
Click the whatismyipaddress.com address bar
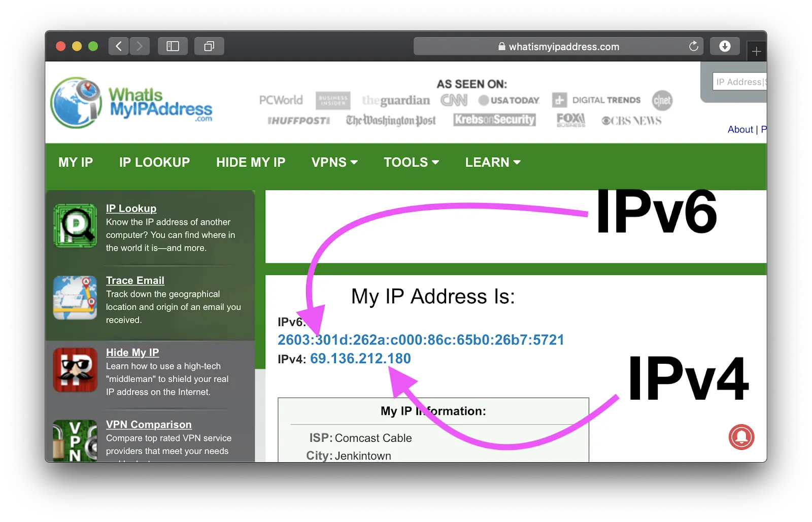coord(559,47)
